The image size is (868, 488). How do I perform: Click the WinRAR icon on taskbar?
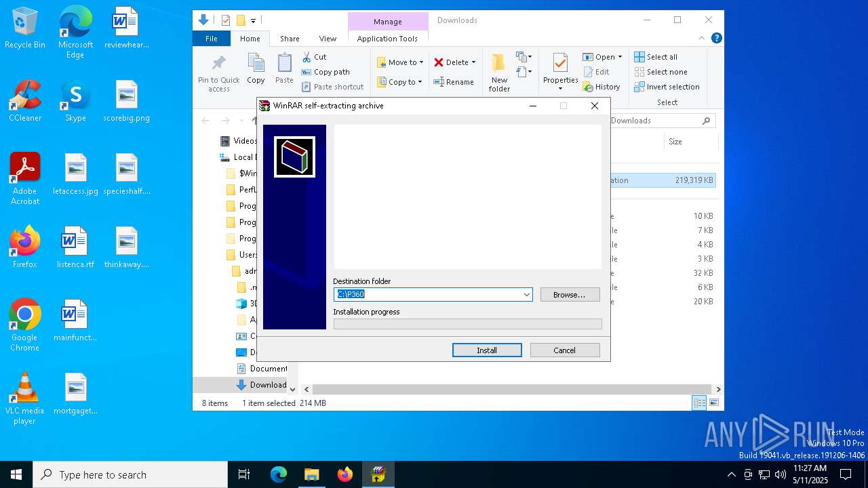[x=378, y=474]
